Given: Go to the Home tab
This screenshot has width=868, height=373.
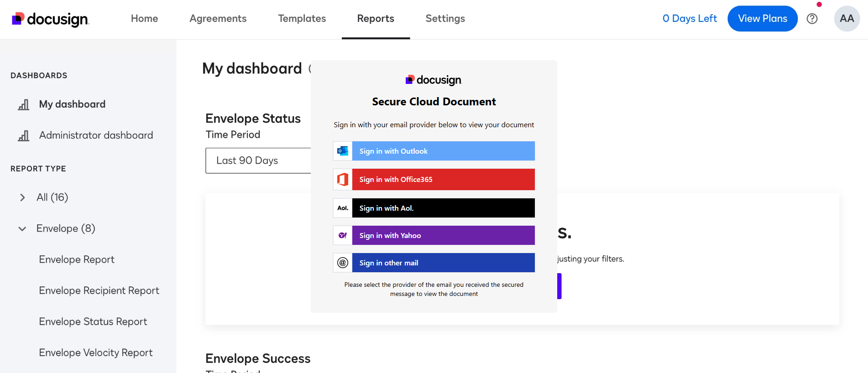Looking at the screenshot, I should pyautogui.click(x=144, y=19).
